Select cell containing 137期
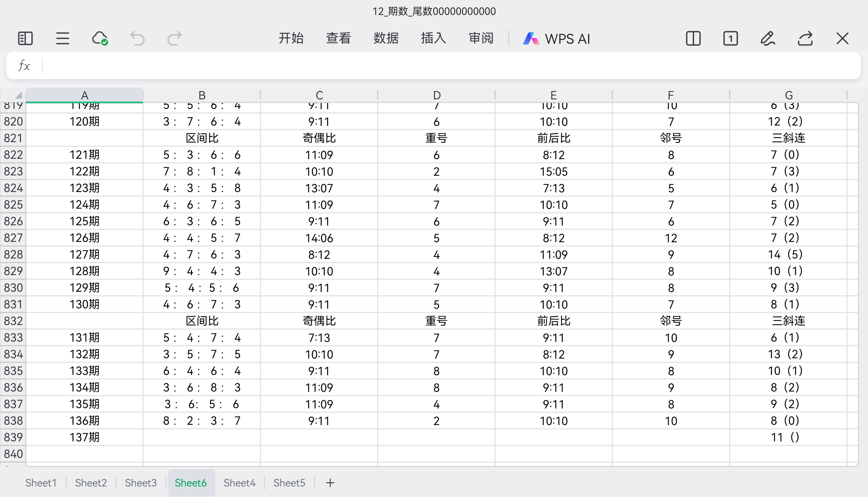Image resolution: width=868 pixels, height=497 pixels. coord(84,437)
